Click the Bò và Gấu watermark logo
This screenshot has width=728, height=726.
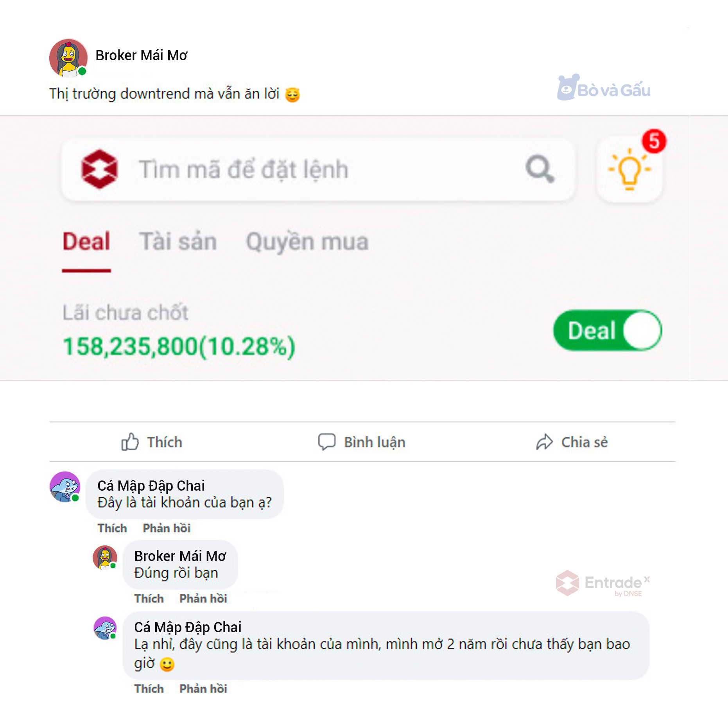(604, 88)
